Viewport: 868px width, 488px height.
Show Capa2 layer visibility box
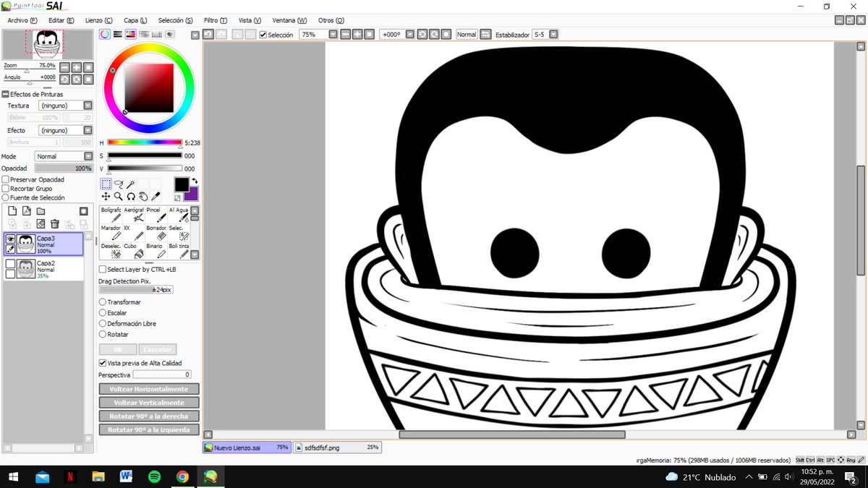point(10,265)
